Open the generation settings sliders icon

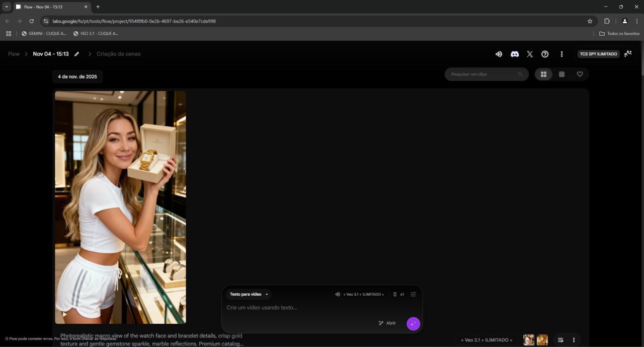click(x=413, y=294)
